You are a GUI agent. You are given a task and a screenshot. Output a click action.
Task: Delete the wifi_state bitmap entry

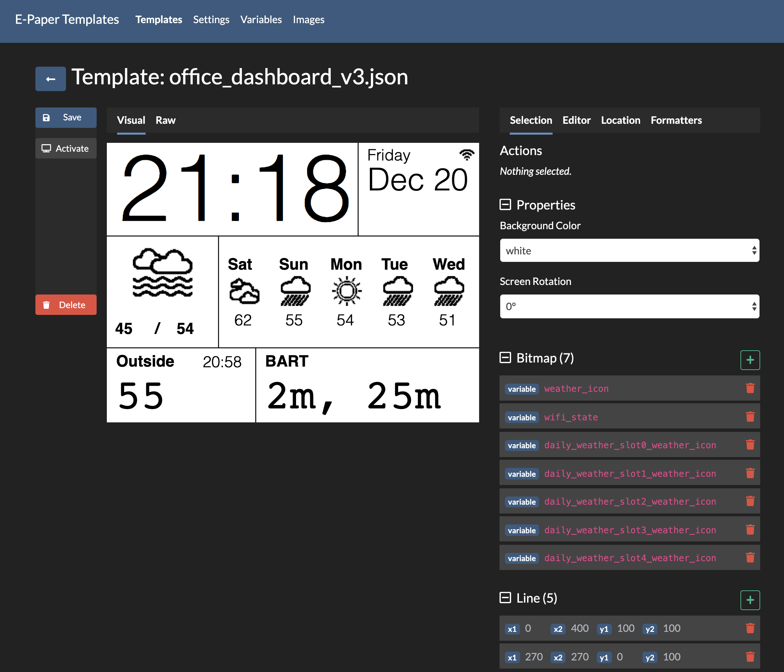click(x=750, y=417)
